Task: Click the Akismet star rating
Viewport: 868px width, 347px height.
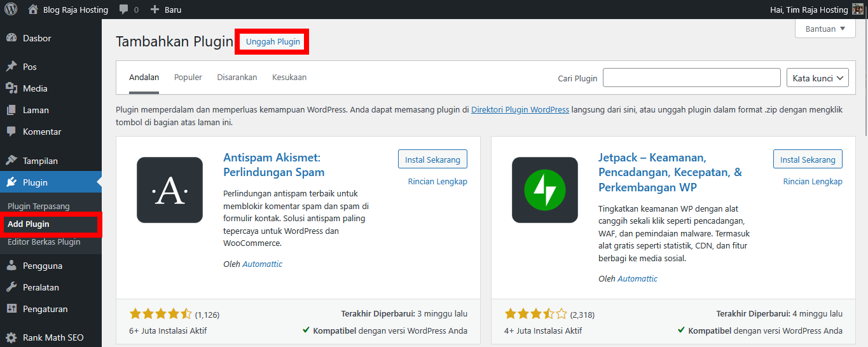Action: [160, 313]
